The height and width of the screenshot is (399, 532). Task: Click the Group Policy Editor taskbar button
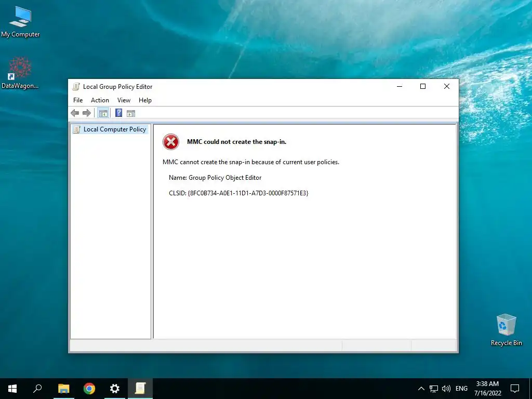point(140,389)
